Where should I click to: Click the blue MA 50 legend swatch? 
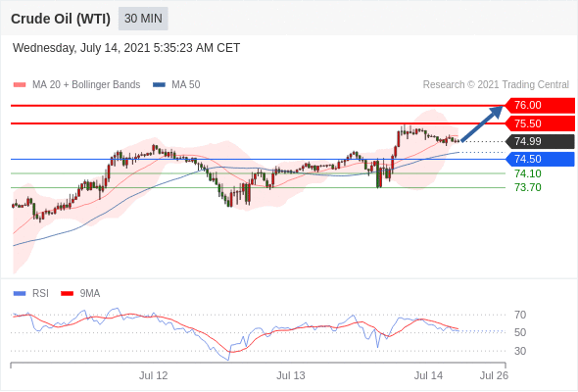click(x=159, y=85)
